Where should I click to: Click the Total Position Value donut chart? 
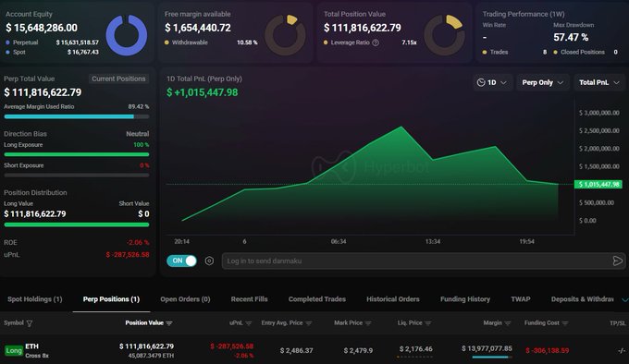[445, 35]
